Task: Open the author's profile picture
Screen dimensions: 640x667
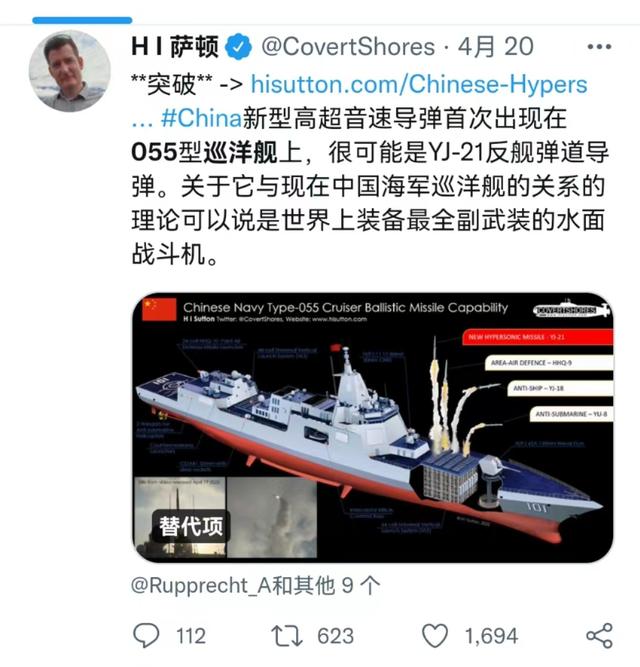Action: [x=69, y=71]
